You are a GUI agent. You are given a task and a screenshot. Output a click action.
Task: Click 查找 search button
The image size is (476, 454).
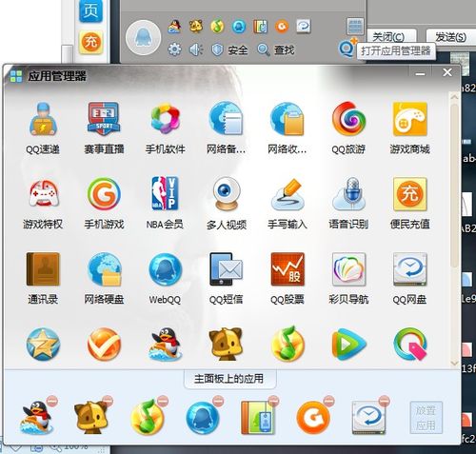pyautogui.click(x=276, y=49)
